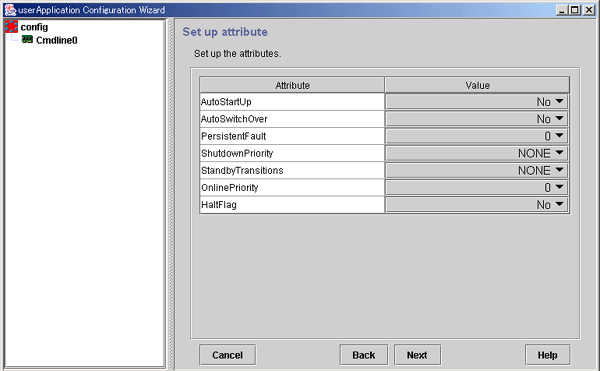Open the StandbyTransitions value dropdown
Screen dimensions: 600x371
click(x=477, y=171)
